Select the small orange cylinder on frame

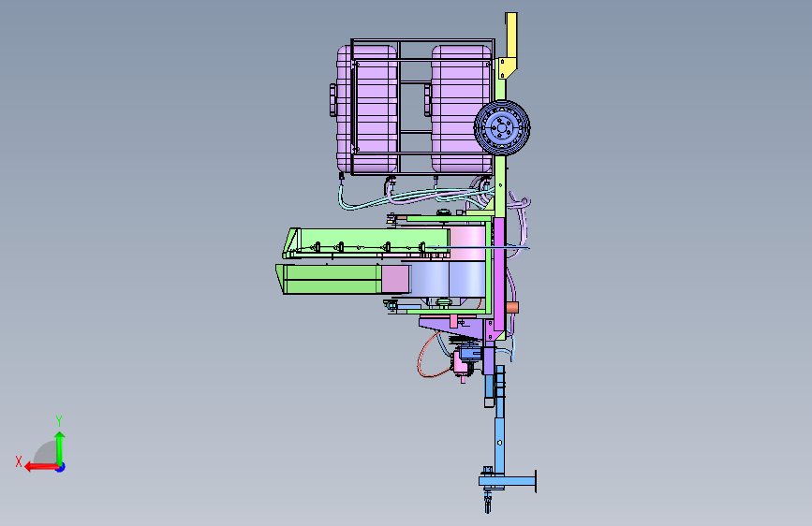(512, 308)
